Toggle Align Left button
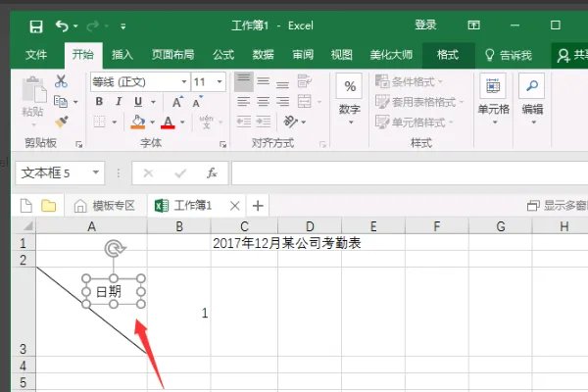Image resolution: width=588 pixels, height=392 pixels. click(244, 102)
